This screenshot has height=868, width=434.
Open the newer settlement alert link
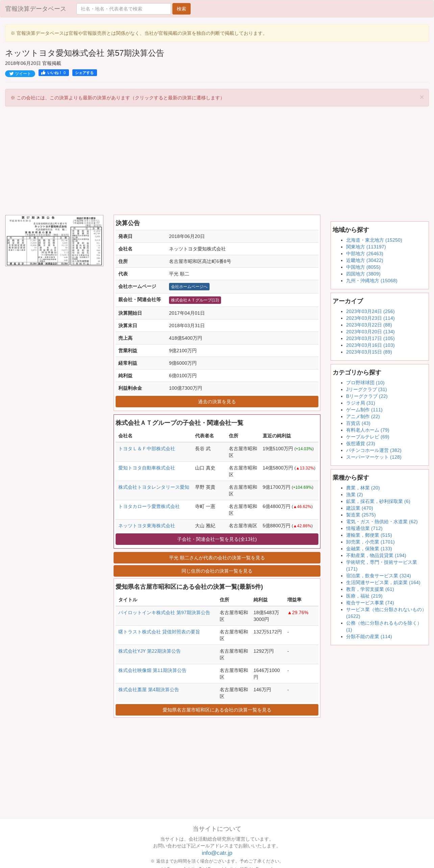[118, 98]
